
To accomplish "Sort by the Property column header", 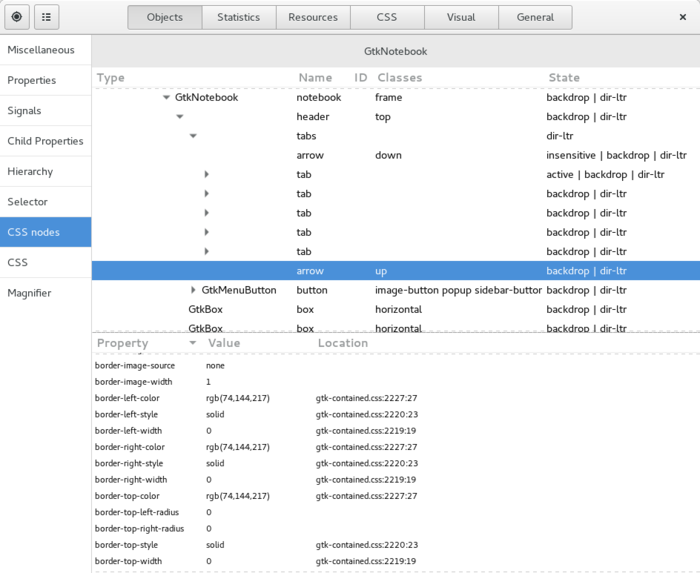I will [123, 343].
